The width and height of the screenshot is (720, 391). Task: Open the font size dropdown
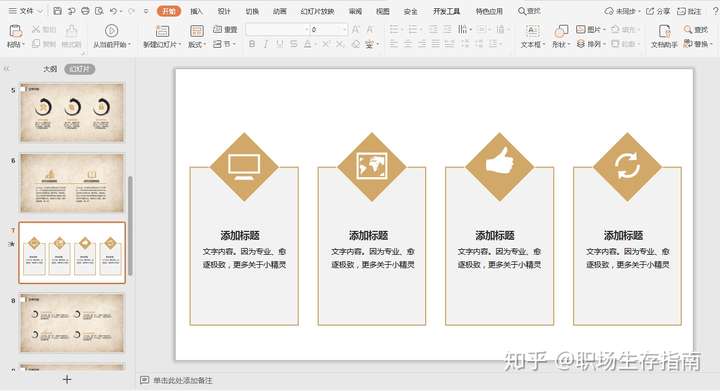(x=344, y=29)
